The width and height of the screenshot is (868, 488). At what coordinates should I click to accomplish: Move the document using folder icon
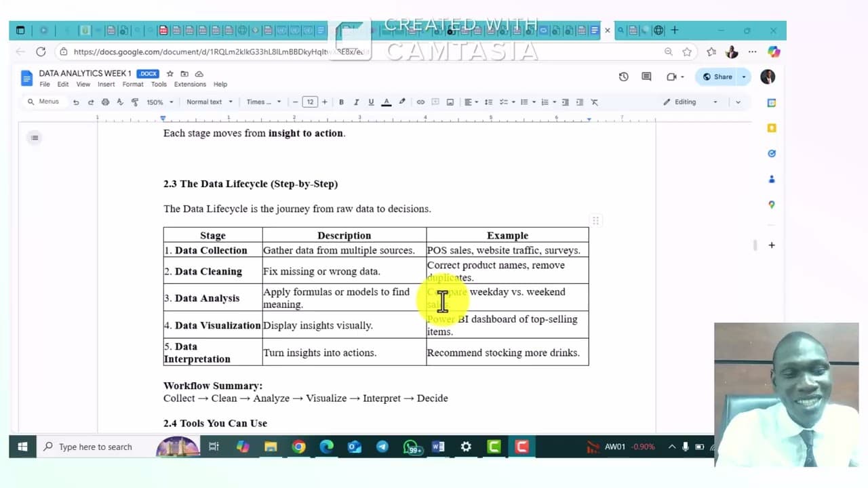pyautogui.click(x=184, y=73)
